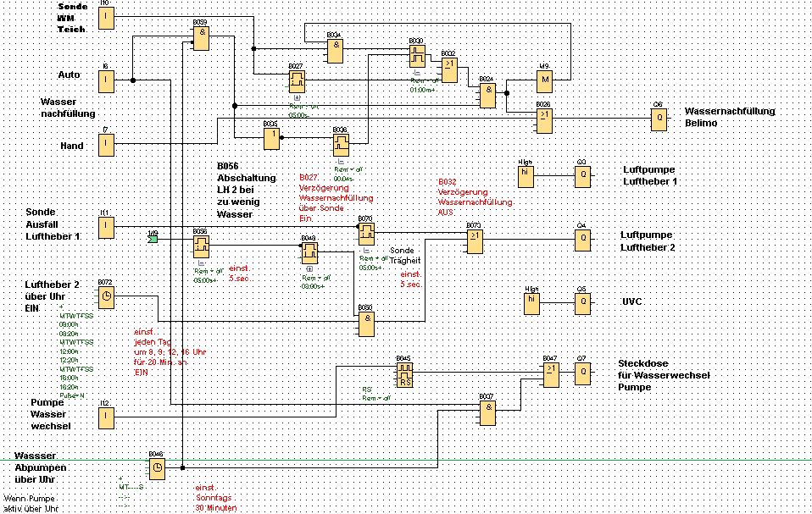
Task: Select the Hand input block I7
Action: click(x=106, y=146)
